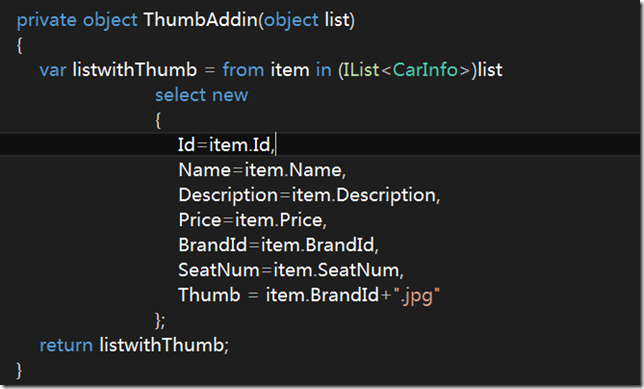Click the private keyword
This screenshot has height=389, width=644.
click(x=46, y=20)
